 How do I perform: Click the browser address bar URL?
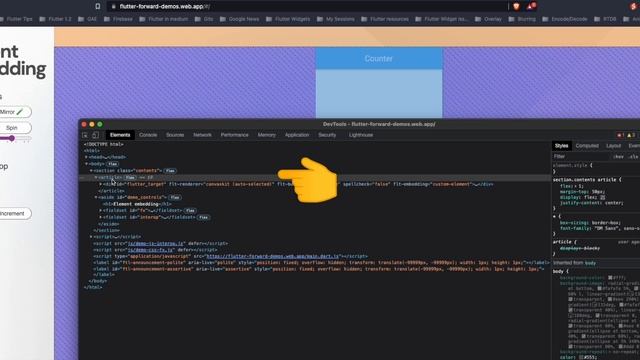tap(164, 6)
